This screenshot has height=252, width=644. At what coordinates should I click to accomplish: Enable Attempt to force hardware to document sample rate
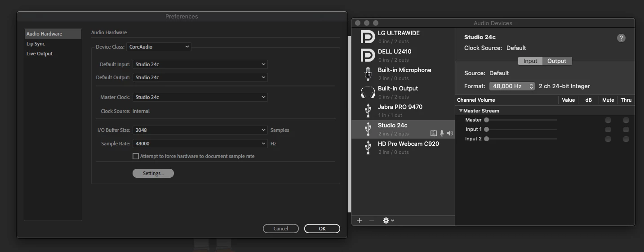point(136,156)
